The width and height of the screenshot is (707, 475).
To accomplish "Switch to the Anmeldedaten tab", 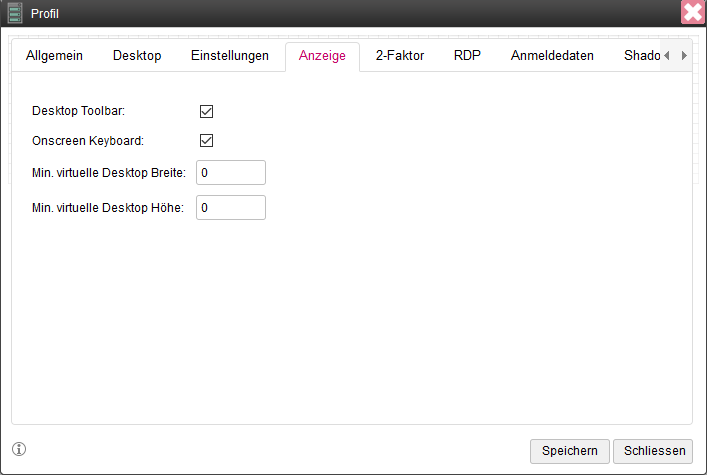I will tap(552, 55).
